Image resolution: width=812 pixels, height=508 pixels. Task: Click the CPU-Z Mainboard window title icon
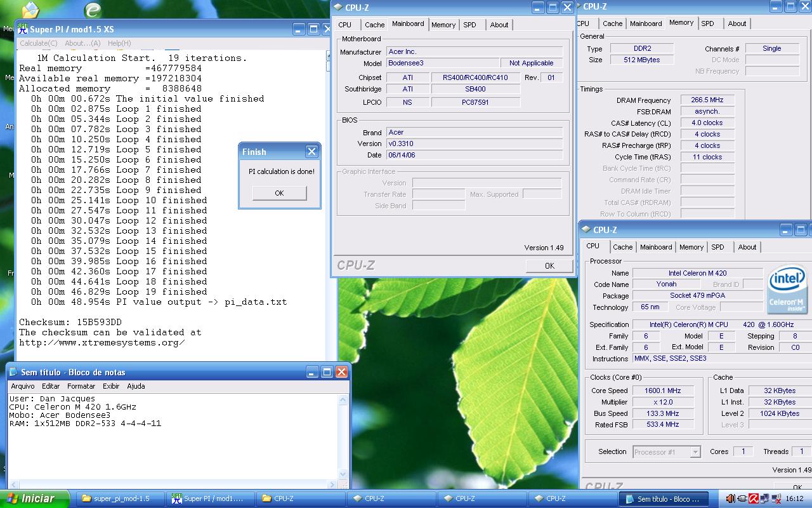tap(338, 8)
